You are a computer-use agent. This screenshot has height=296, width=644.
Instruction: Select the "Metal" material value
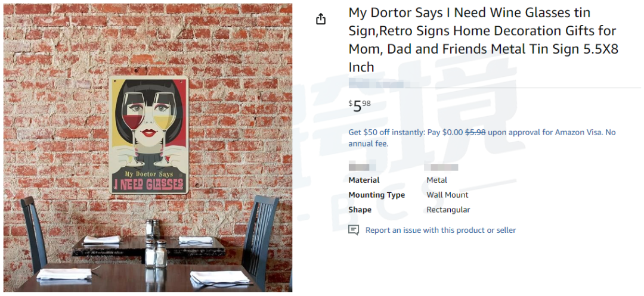(436, 180)
